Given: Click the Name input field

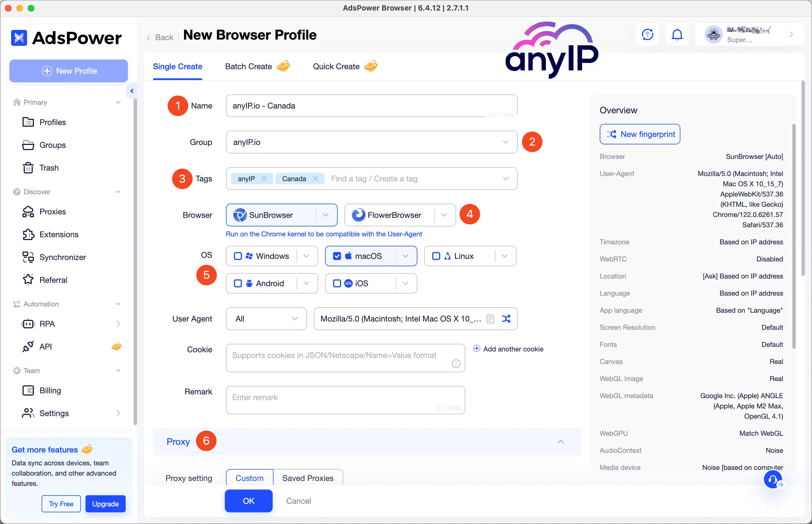Looking at the screenshot, I should [x=371, y=105].
